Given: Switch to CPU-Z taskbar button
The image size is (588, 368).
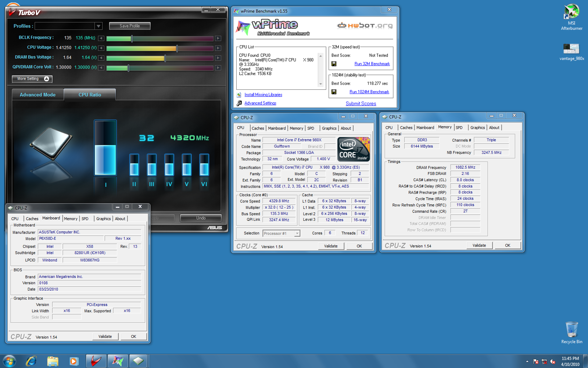Looking at the screenshot, I should 139,361.
